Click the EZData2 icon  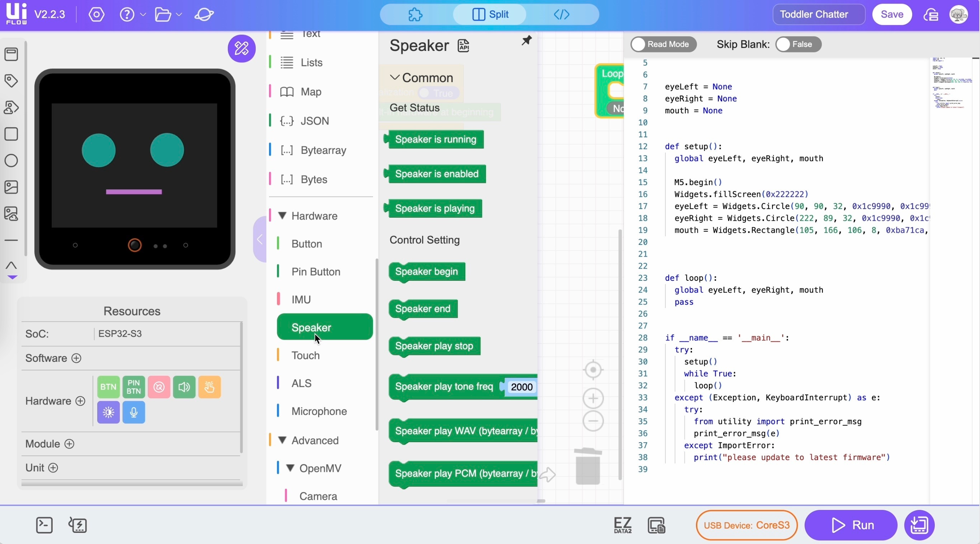(x=622, y=525)
